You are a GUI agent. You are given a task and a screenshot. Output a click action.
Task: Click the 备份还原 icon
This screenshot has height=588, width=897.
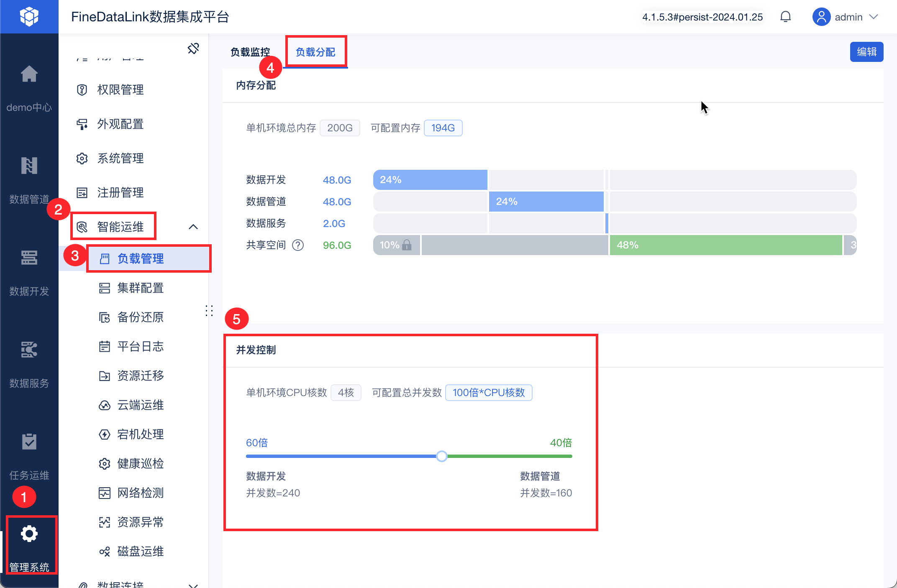[x=104, y=317]
